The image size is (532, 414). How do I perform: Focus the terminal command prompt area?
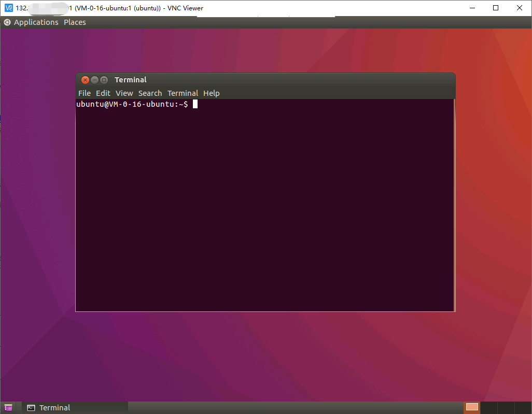click(264, 207)
